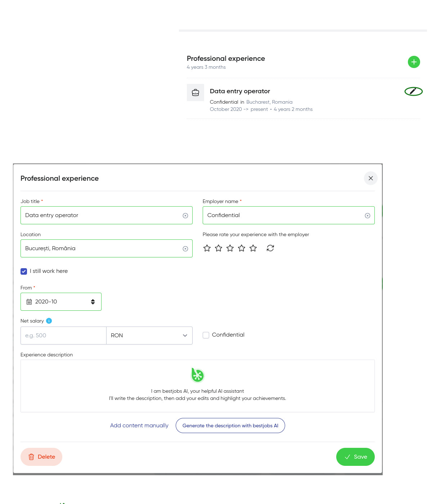Click the briefcase icon beside Data entry operator
The width and height of the screenshot is (432, 504).
[195, 93]
